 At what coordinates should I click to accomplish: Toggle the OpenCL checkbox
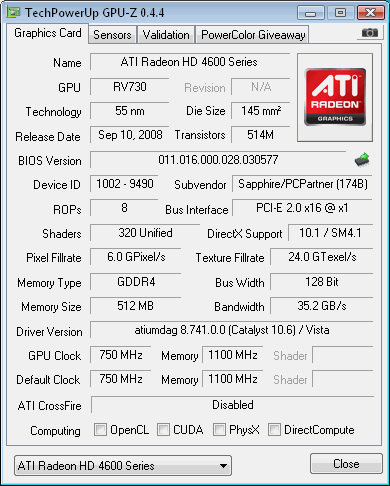pyautogui.click(x=100, y=429)
